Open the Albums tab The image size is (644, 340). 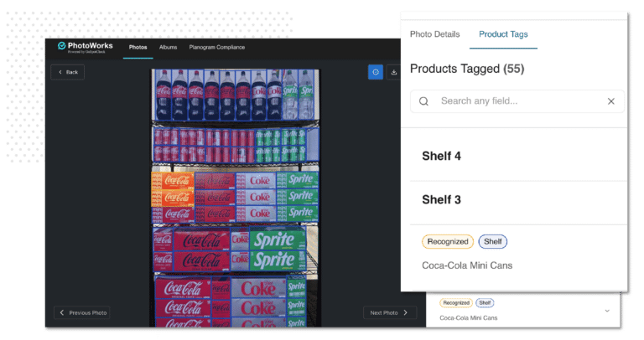168,48
